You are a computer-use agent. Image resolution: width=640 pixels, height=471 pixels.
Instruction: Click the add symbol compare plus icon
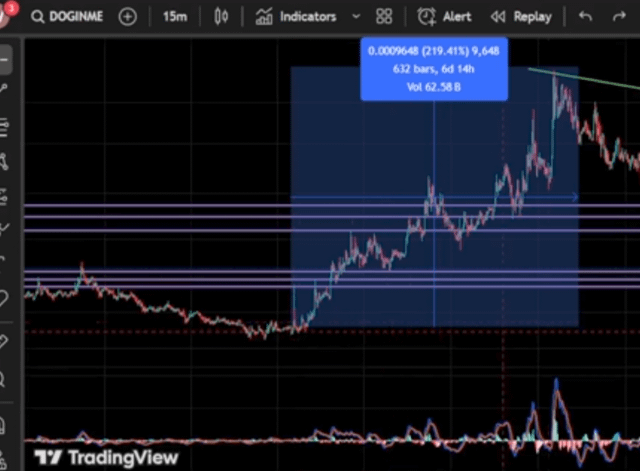click(x=128, y=17)
